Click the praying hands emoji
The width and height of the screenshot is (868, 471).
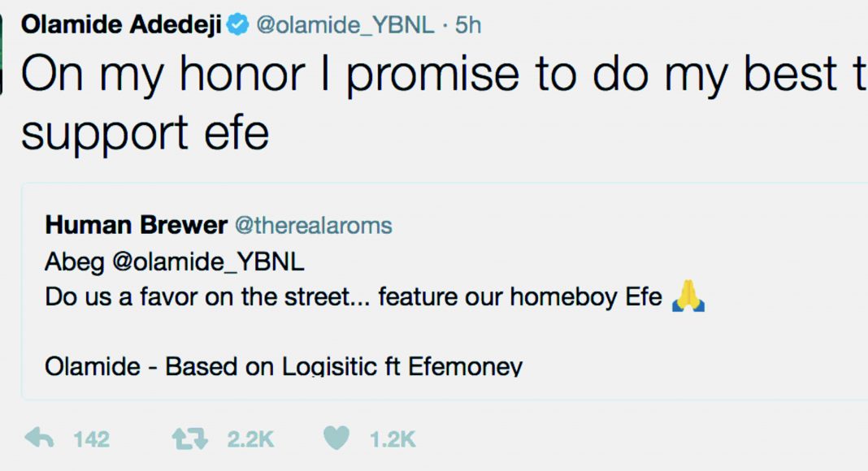688,297
